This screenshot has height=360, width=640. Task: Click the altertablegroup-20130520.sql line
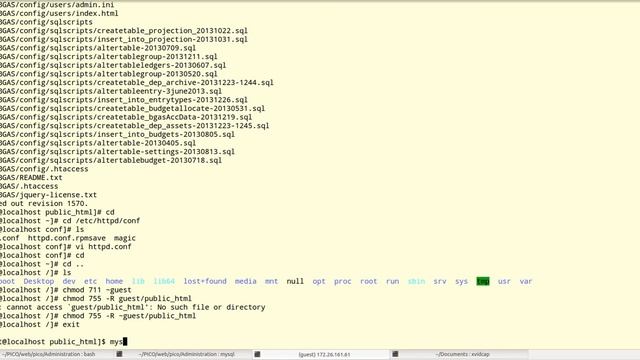click(109, 74)
